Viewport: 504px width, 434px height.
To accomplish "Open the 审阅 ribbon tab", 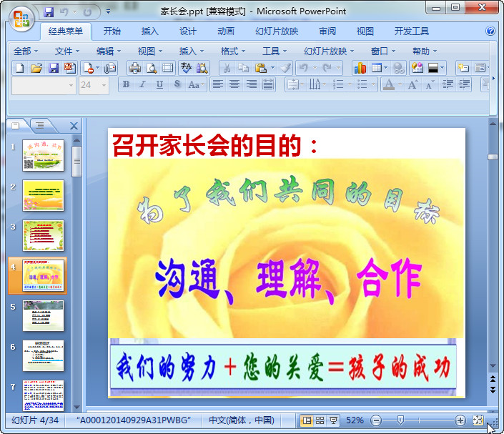I will click(x=327, y=31).
